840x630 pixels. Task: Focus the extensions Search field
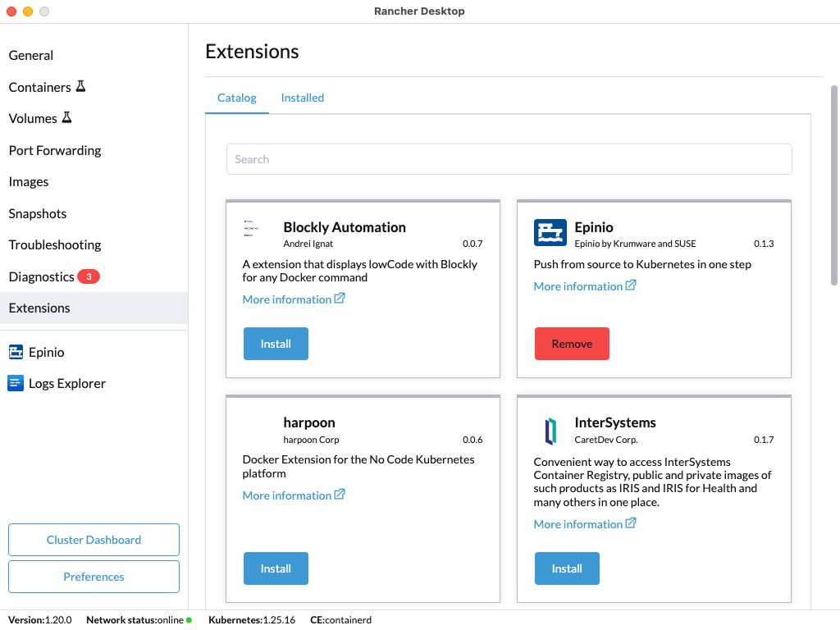tap(509, 159)
